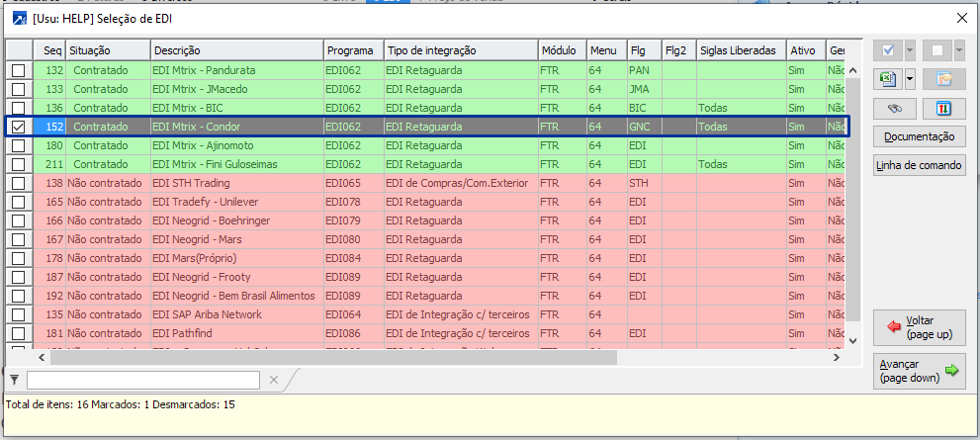The image size is (980, 440).
Task: Check the box for EDI Mtrix - Pandurata
Action: click(19, 70)
